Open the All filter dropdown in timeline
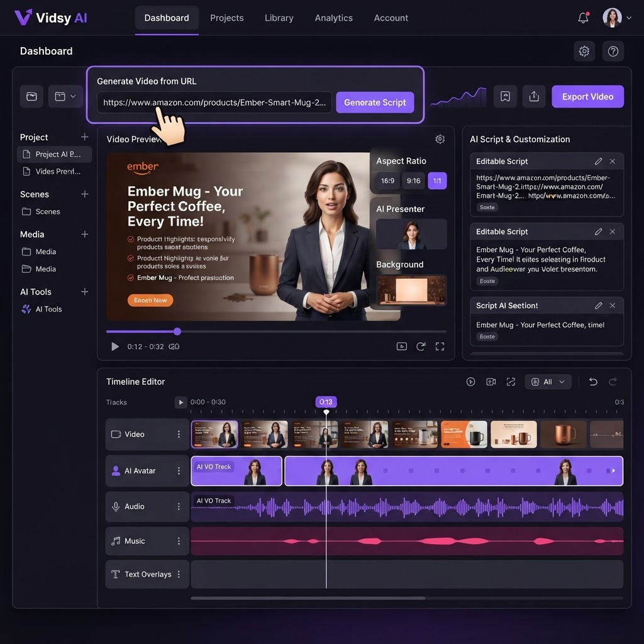644x644 pixels. 548,382
